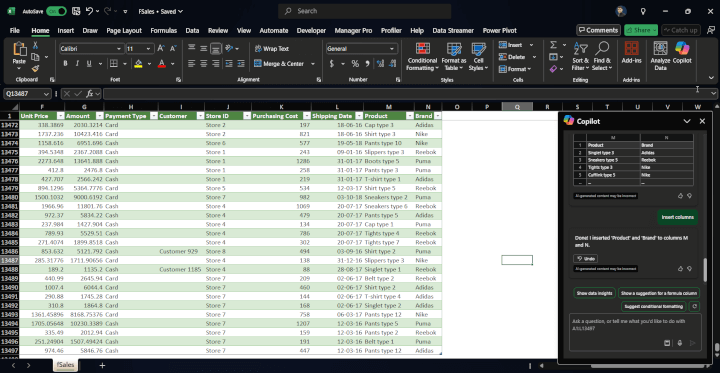
Task: Save workbook with title bar icon
Action: point(76,11)
